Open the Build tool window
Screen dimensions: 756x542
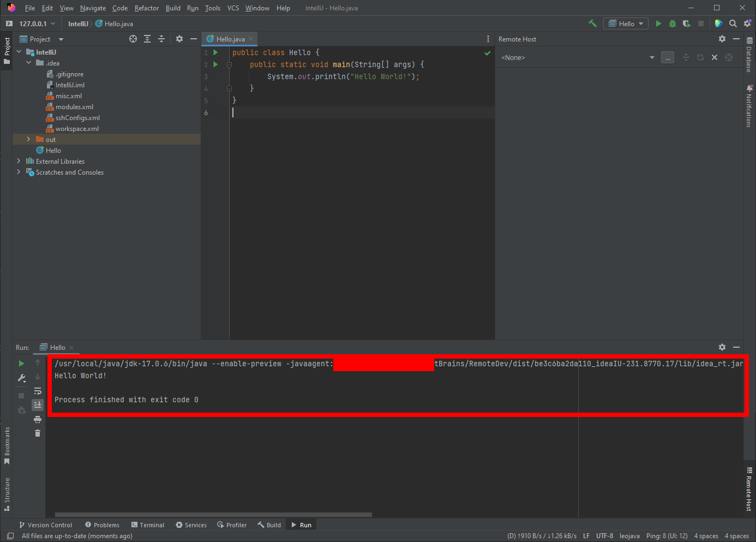269,525
